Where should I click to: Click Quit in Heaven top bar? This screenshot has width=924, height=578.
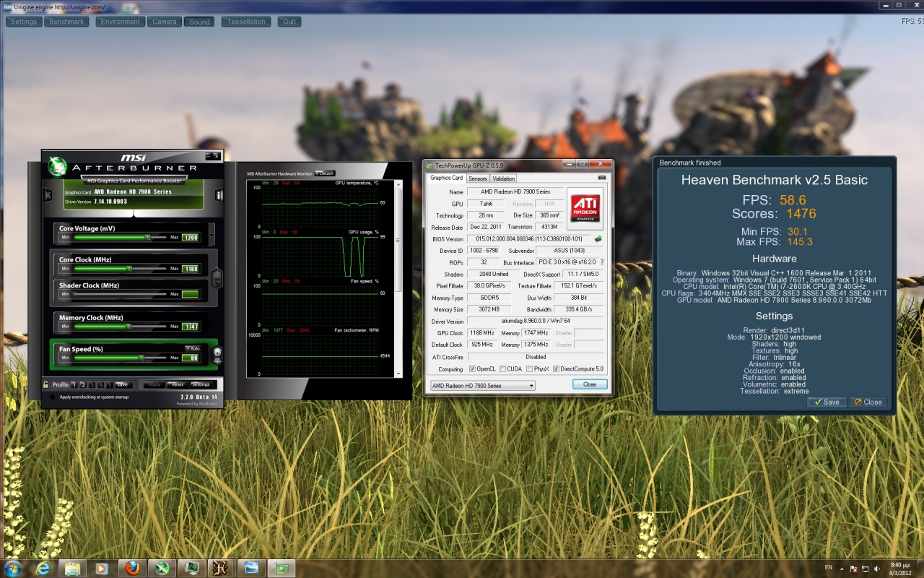[x=289, y=22]
